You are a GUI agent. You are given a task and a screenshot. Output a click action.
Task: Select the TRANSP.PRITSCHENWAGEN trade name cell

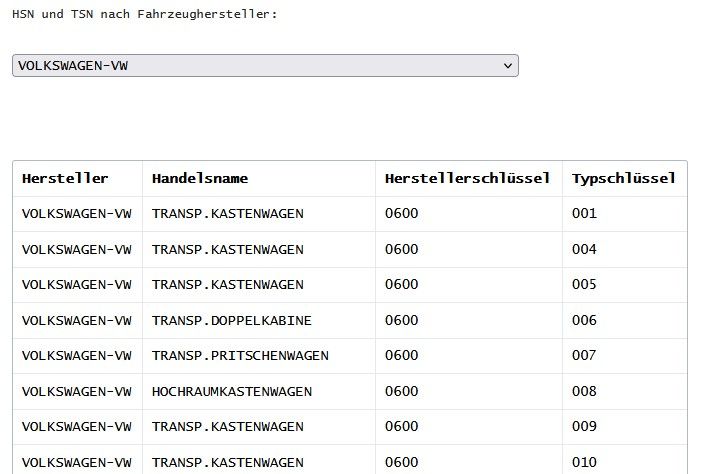tap(240, 356)
